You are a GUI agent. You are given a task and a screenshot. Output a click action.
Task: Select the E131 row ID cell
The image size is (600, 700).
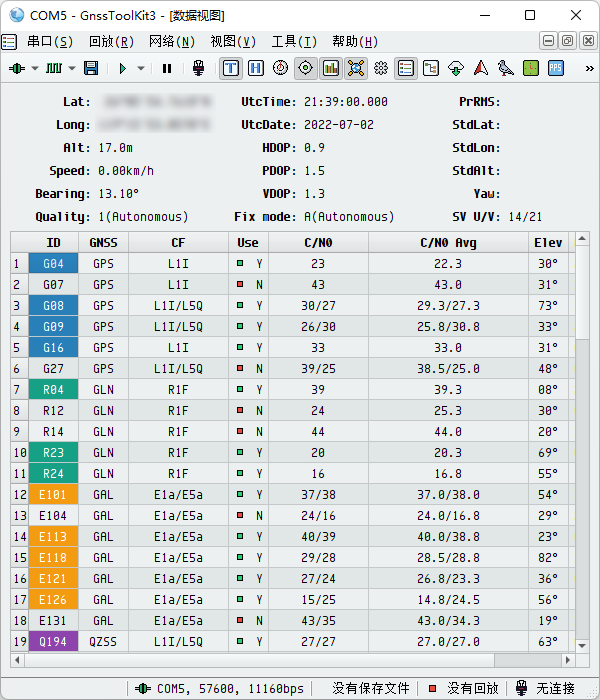[53, 620]
